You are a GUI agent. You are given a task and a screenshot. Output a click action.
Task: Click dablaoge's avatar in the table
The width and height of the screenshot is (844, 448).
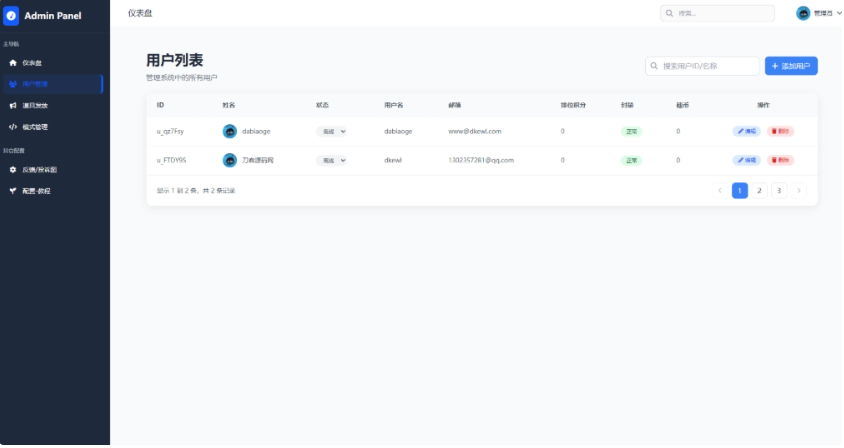click(230, 131)
